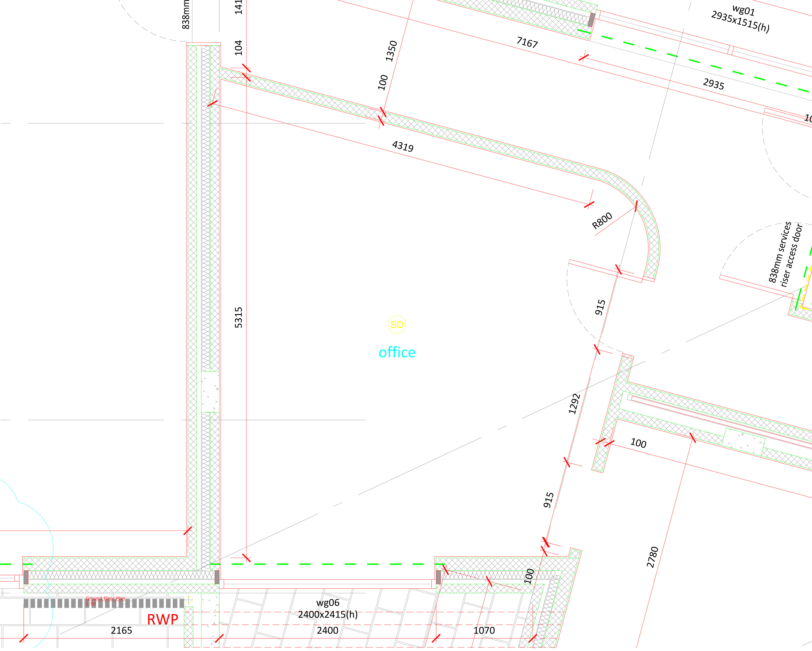Select the 4319 angled dimension text
The height and width of the screenshot is (651, 812).
click(x=403, y=146)
